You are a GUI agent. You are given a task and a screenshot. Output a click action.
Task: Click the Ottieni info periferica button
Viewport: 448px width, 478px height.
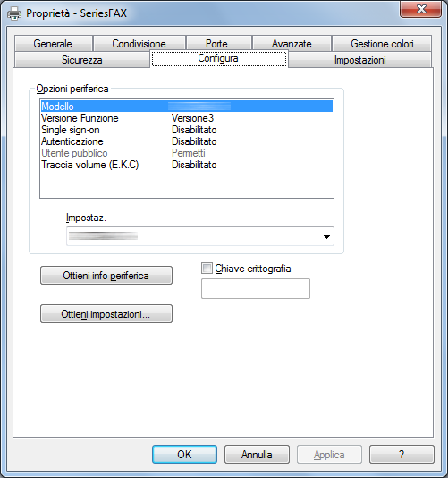pos(106,276)
